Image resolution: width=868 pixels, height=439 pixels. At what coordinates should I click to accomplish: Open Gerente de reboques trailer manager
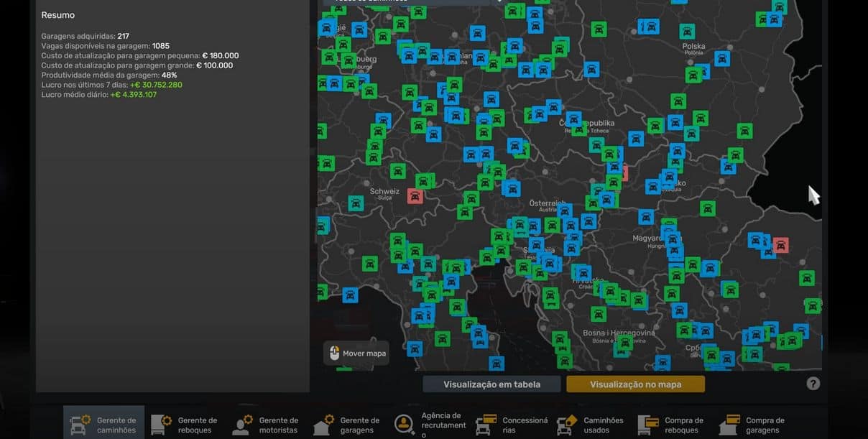click(185, 425)
